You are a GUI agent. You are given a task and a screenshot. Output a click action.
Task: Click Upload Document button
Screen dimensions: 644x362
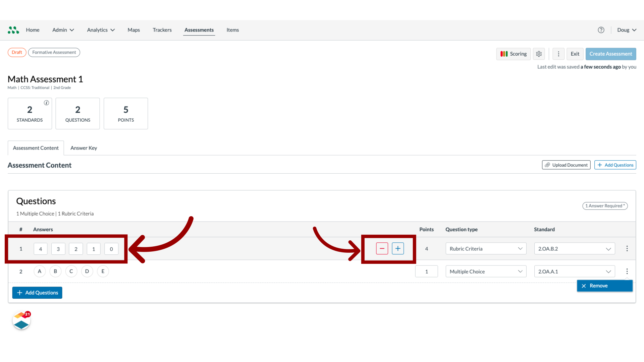point(566,165)
